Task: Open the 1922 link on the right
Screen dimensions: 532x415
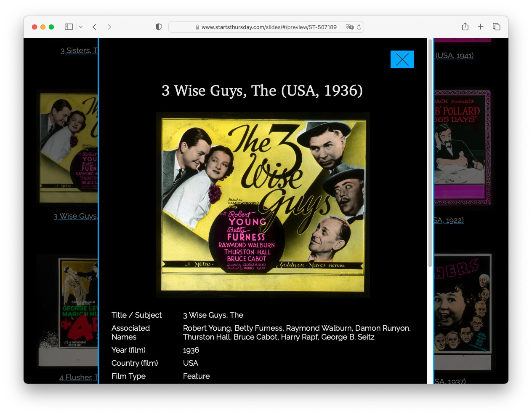Action: (449, 220)
